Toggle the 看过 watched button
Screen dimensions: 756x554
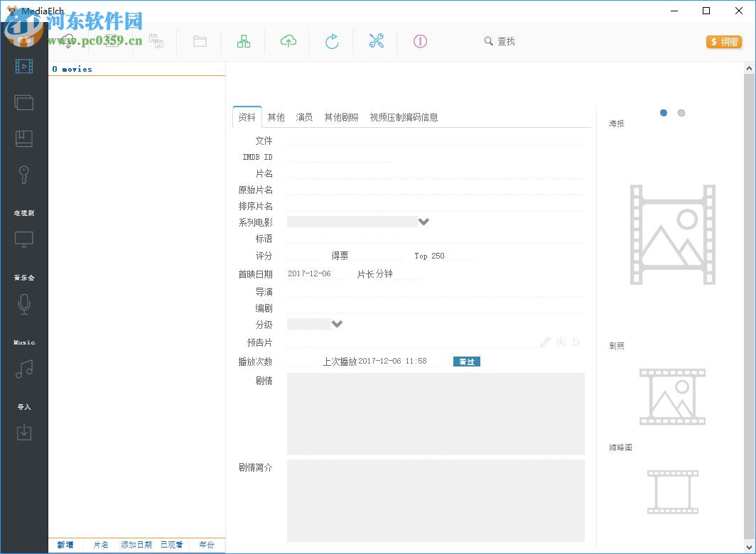[466, 362]
